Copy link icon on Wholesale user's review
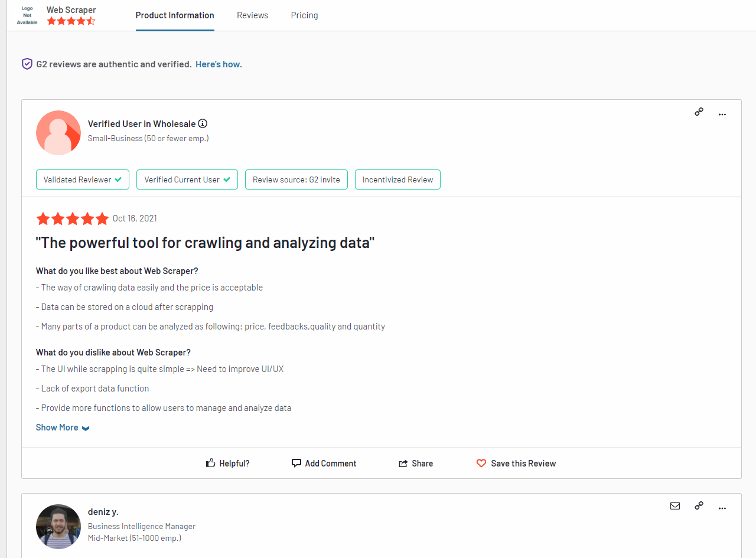 pos(699,112)
